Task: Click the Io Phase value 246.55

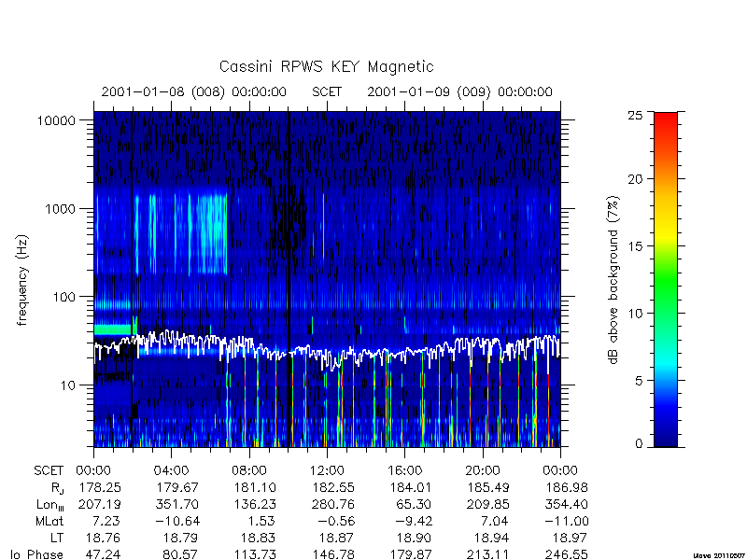Action: pos(567,554)
